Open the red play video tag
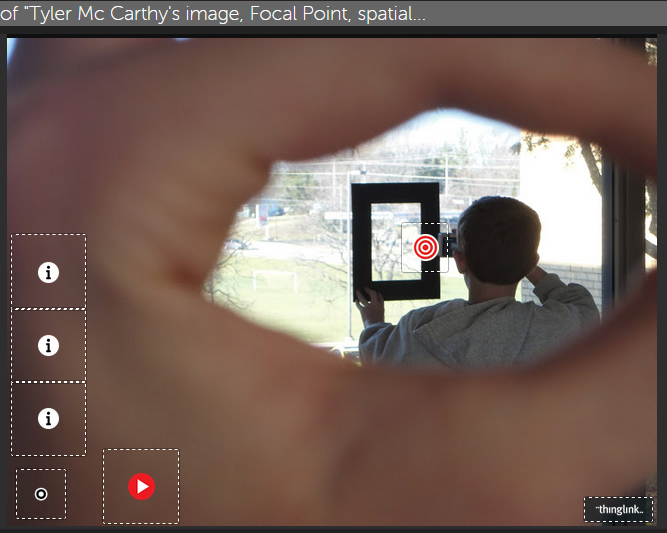 [x=141, y=486]
